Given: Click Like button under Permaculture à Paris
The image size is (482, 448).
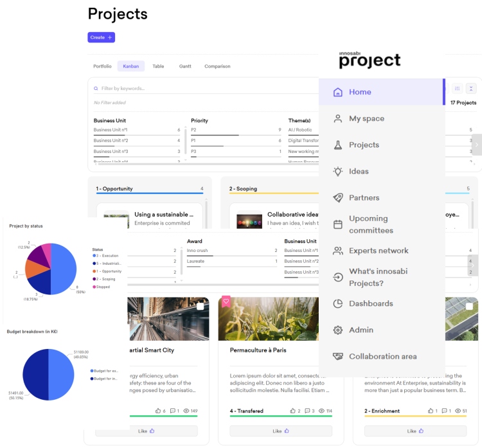Looking at the screenshot, I should point(277,431).
